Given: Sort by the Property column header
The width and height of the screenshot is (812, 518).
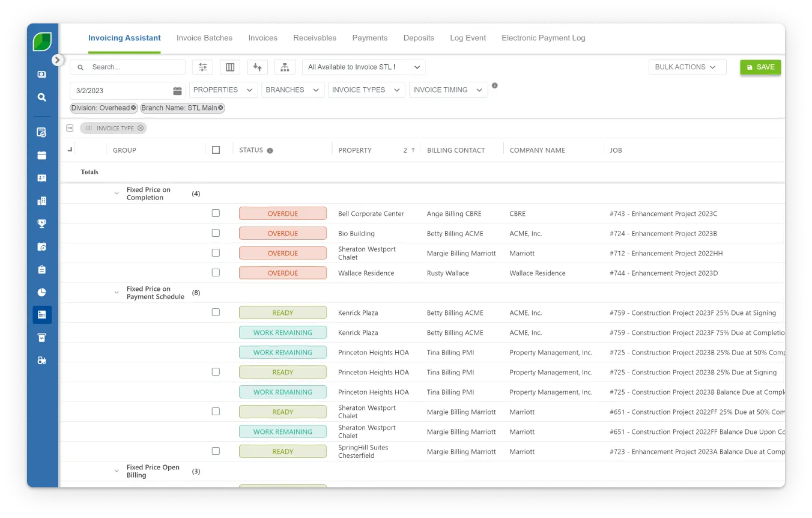Looking at the screenshot, I should point(355,150).
